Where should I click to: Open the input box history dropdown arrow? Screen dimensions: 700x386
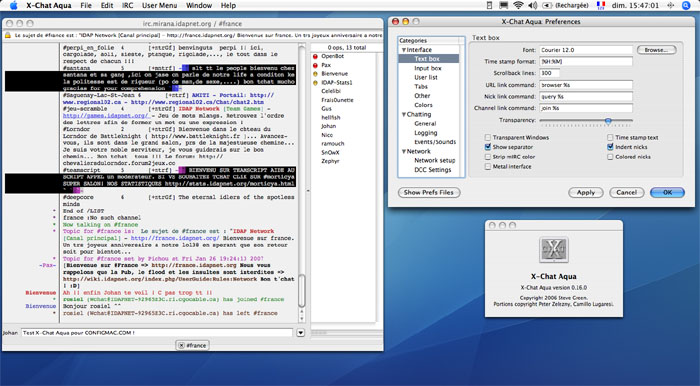pyautogui.click(x=300, y=333)
